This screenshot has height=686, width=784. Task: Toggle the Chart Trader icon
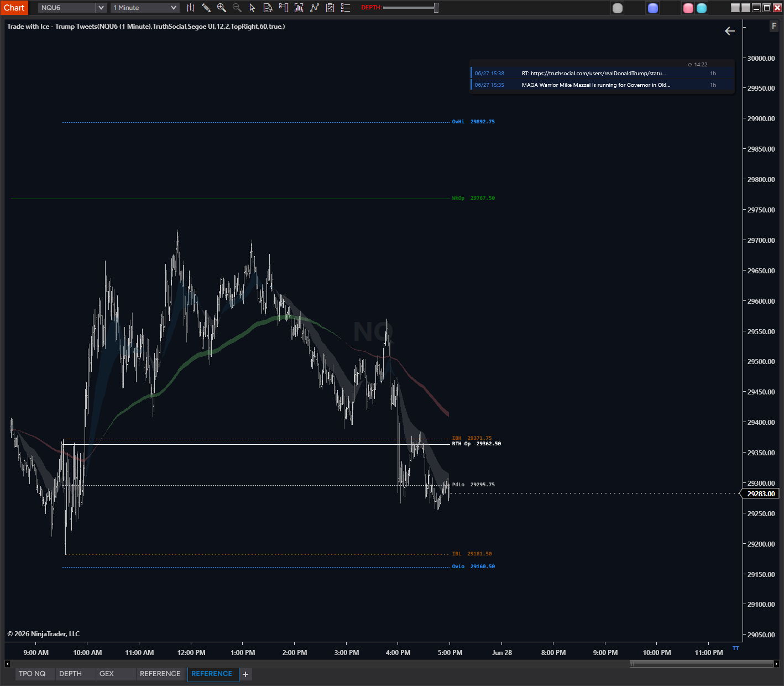point(284,8)
